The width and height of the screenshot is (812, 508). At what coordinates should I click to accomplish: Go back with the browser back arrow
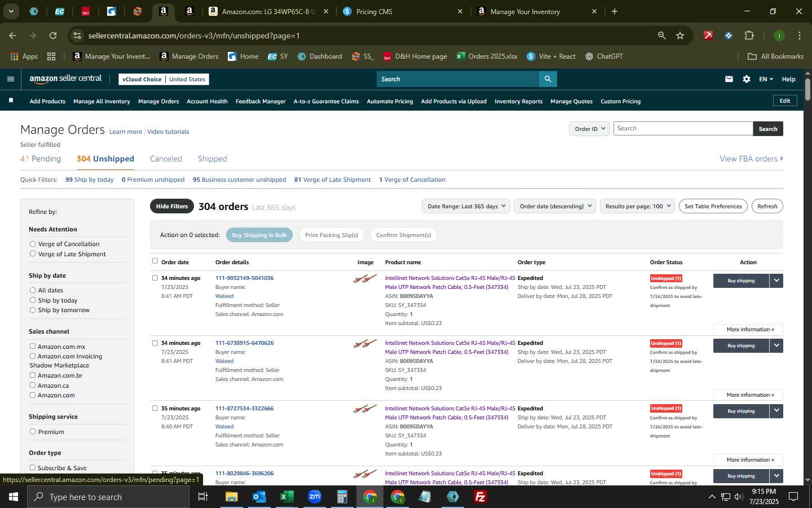12,36
